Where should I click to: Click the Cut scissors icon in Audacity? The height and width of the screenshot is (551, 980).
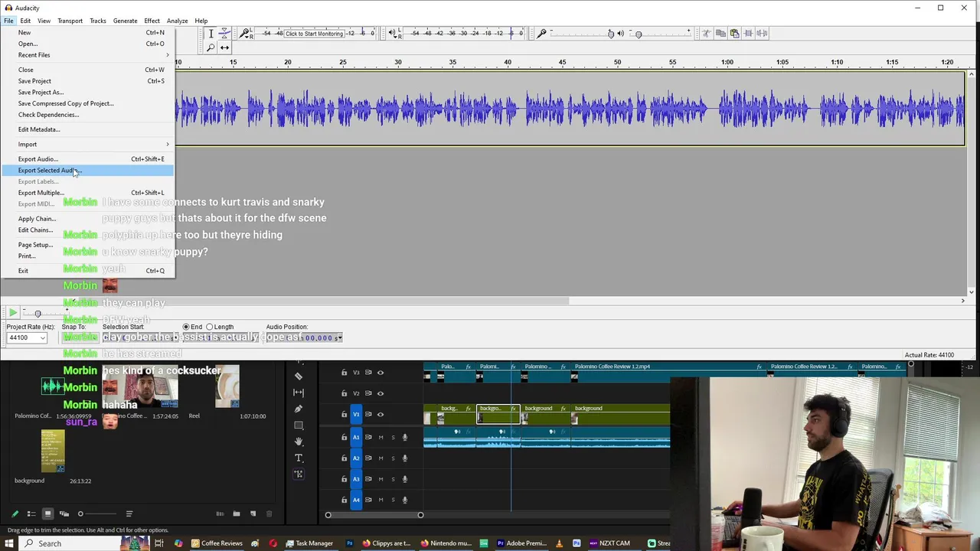coord(706,34)
